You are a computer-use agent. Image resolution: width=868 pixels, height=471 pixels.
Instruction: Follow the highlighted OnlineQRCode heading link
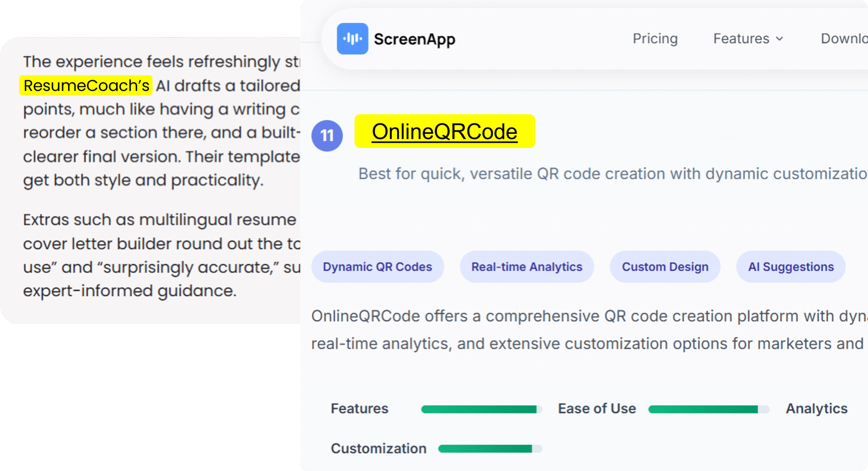(x=445, y=131)
